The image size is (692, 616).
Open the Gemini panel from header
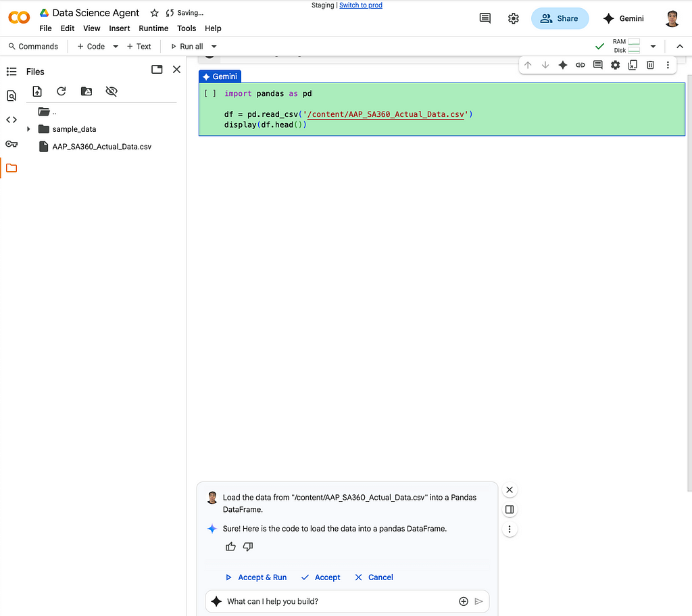click(623, 18)
